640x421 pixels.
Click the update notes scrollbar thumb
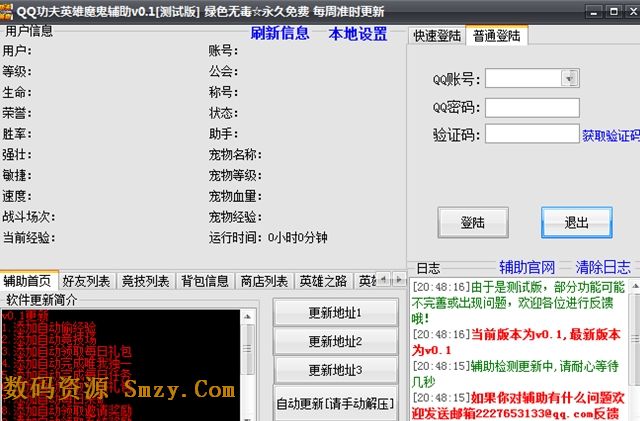(247, 349)
